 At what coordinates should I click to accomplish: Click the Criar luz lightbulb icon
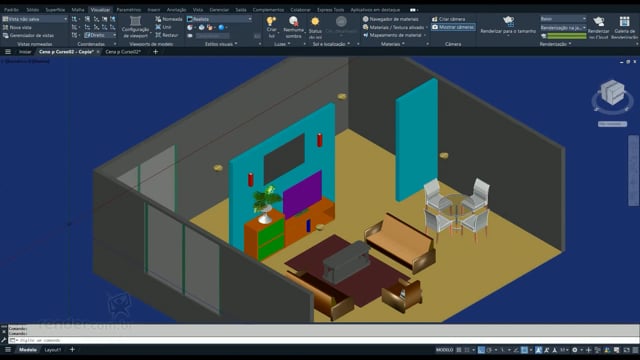click(x=271, y=21)
